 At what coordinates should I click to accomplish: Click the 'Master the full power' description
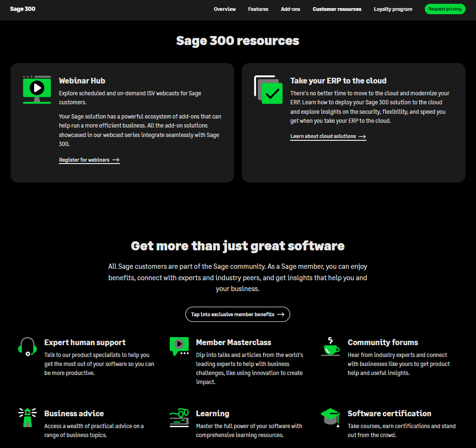pyautogui.click(x=249, y=430)
